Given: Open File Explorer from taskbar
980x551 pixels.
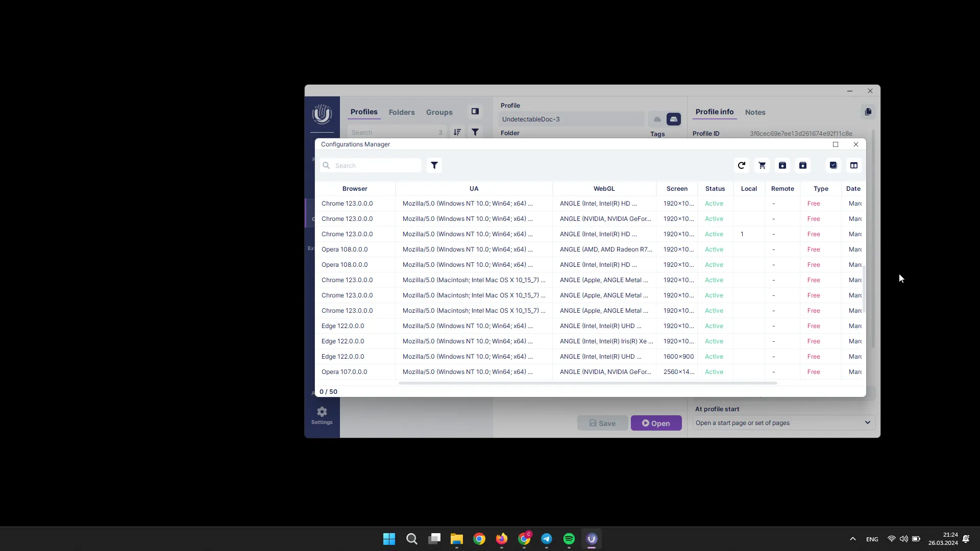Looking at the screenshot, I should [x=456, y=539].
